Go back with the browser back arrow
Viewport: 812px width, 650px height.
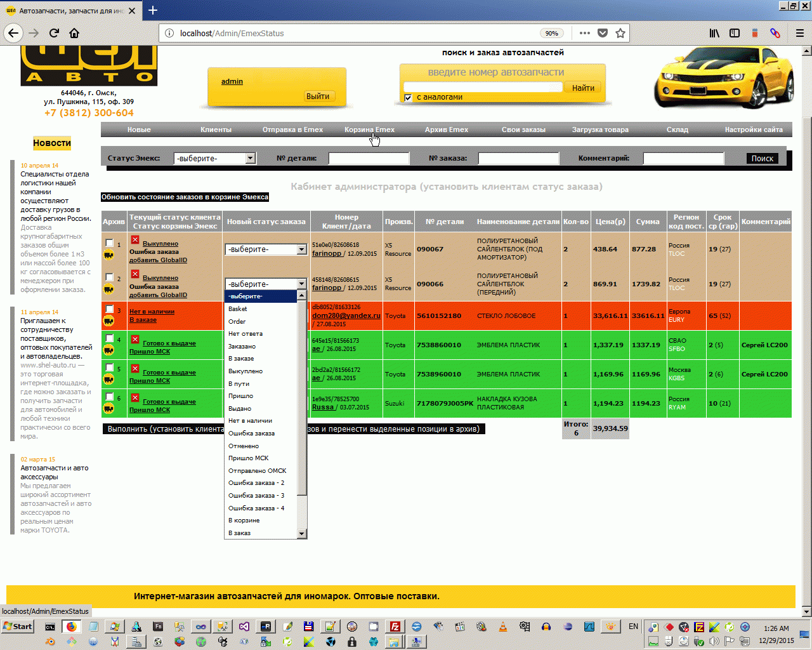[13, 33]
